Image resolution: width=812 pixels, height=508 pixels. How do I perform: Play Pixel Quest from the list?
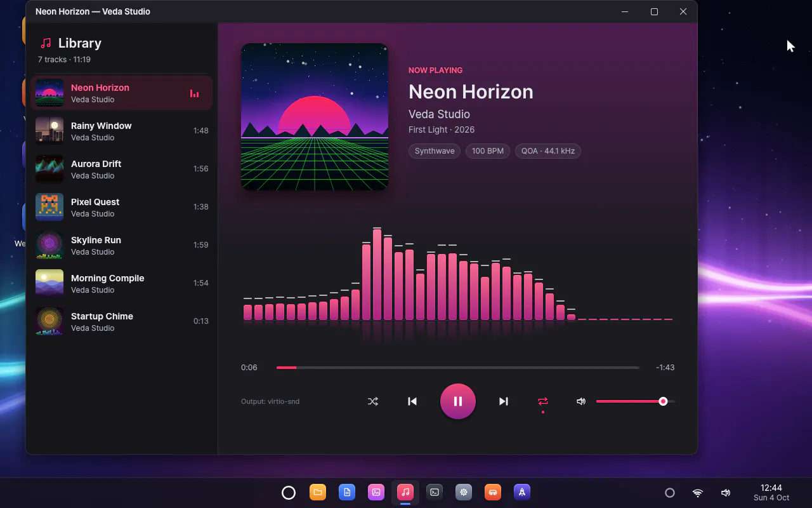point(121,207)
